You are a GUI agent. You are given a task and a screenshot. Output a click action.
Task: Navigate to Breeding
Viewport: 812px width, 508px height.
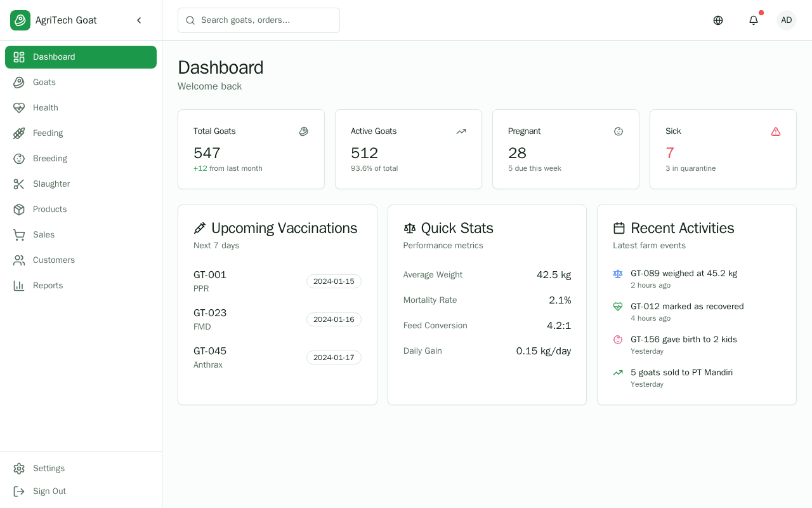(x=81, y=159)
